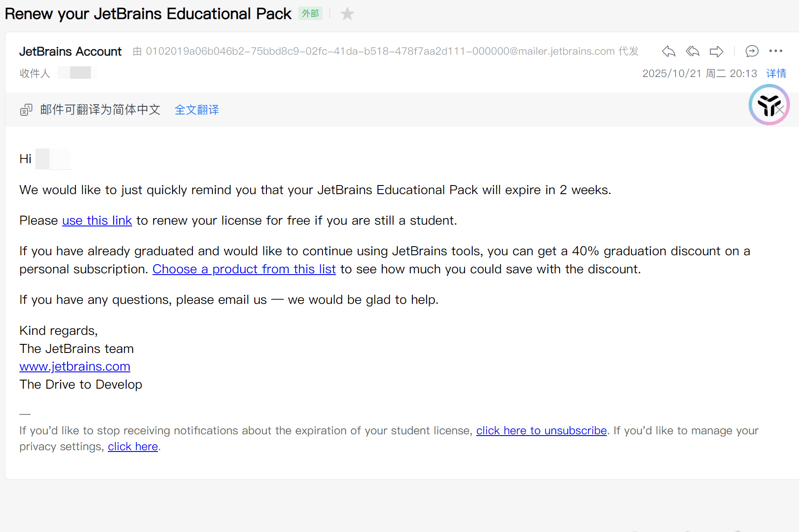This screenshot has width=799, height=532.
Task: Open the chat bubble share icon
Action: pos(752,52)
